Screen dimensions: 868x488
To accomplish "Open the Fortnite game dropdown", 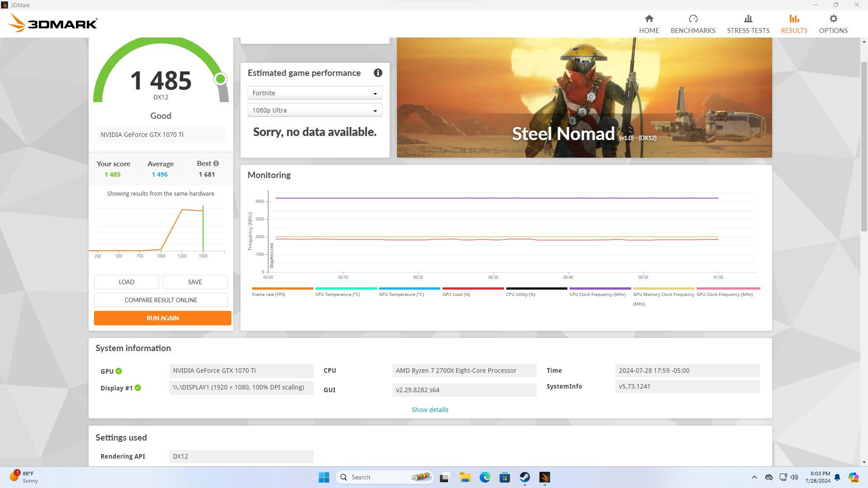I will pos(315,93).
